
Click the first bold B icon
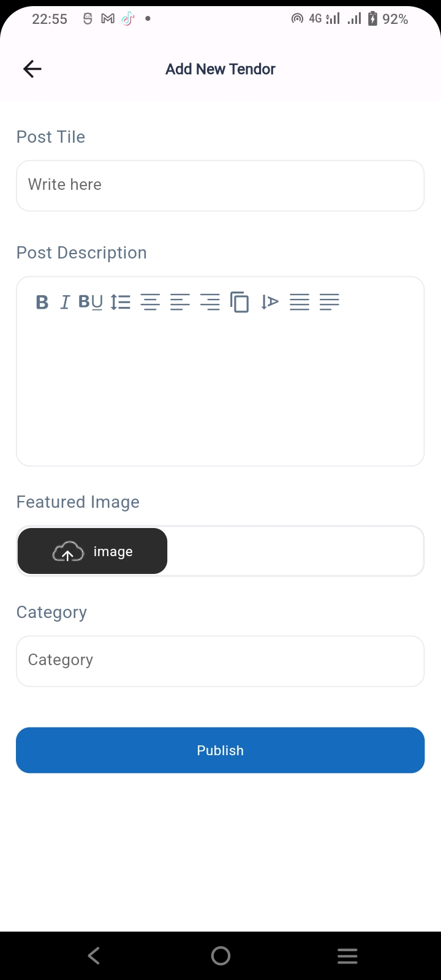click(42, 302)
